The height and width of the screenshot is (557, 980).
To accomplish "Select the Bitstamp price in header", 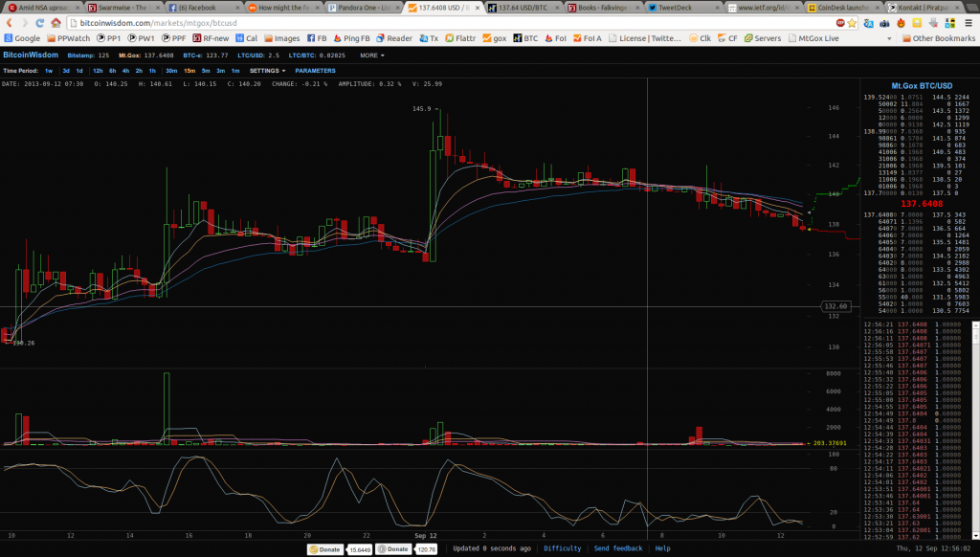I will [x=88, y=56].
